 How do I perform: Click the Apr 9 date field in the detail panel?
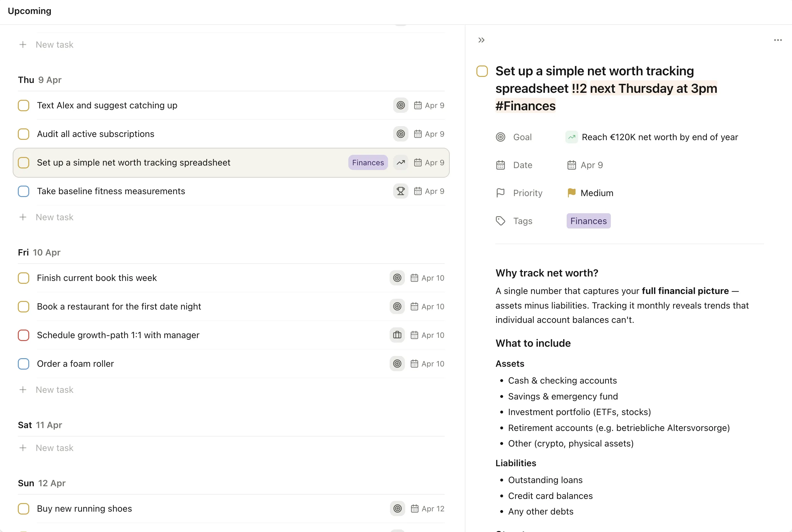[x=591, y=165]
